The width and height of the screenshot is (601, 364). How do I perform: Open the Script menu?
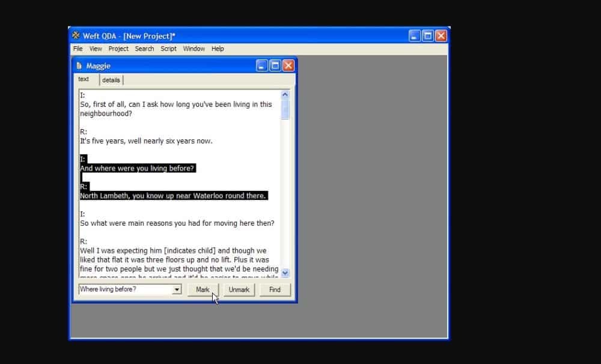pyautogui.click(x=168, y=49)
